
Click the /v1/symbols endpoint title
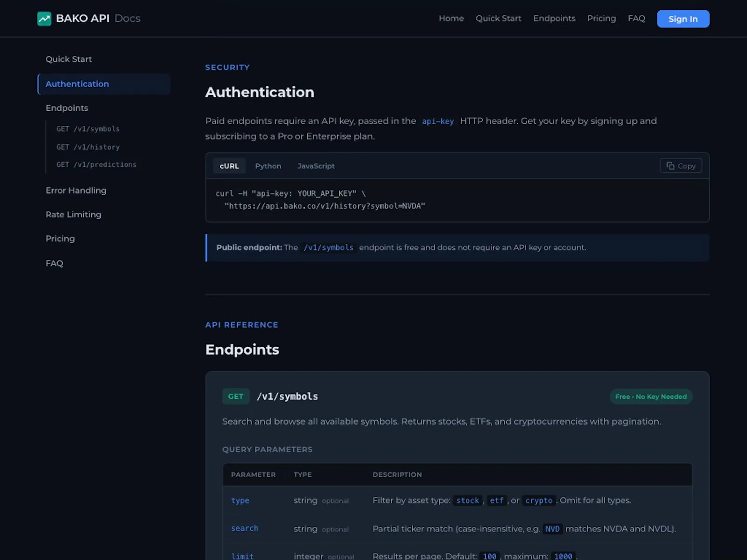click(287, 397)
